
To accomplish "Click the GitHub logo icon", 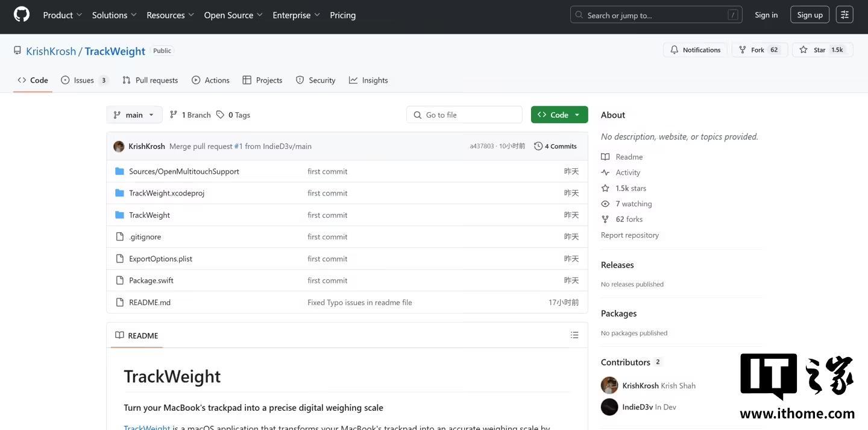I will (22, 15).
